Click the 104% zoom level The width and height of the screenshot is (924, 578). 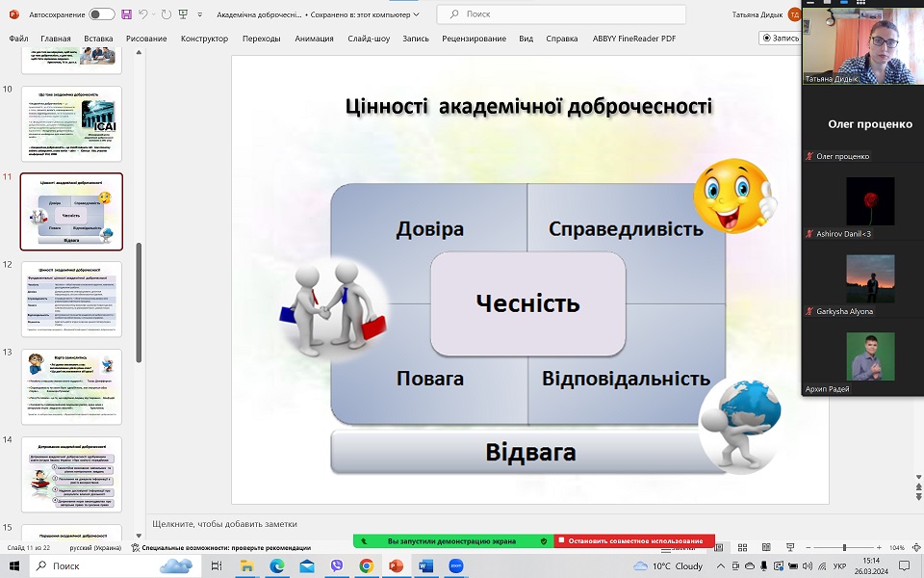[x=897, y=548]
